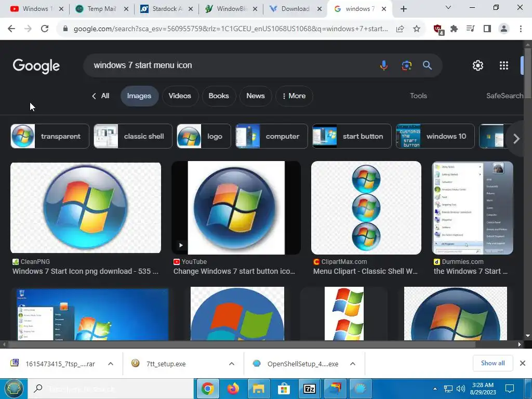Start voice search with the microphone icon
532x399 pixels.
pyautogui.click(x=384, y=65)
